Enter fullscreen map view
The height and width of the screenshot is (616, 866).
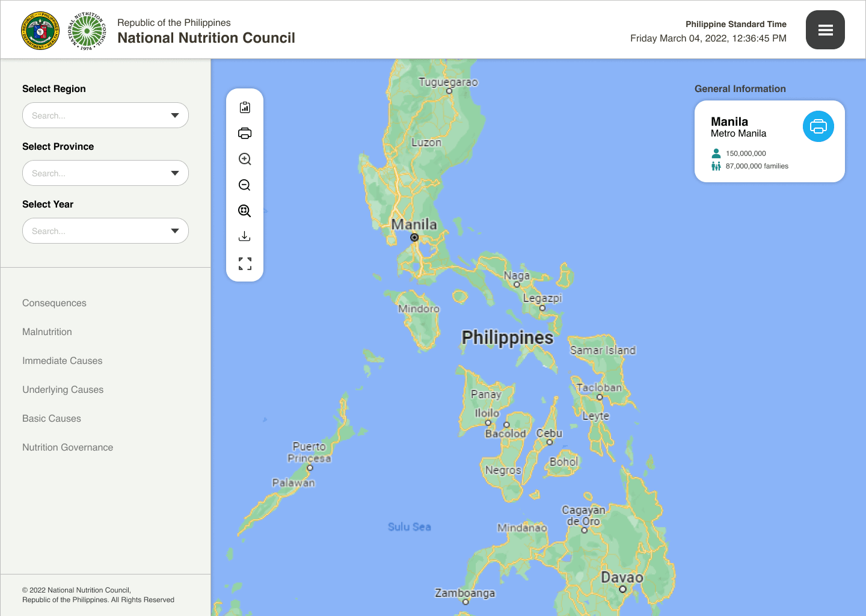pyautogui.click(x=245, y=263)
